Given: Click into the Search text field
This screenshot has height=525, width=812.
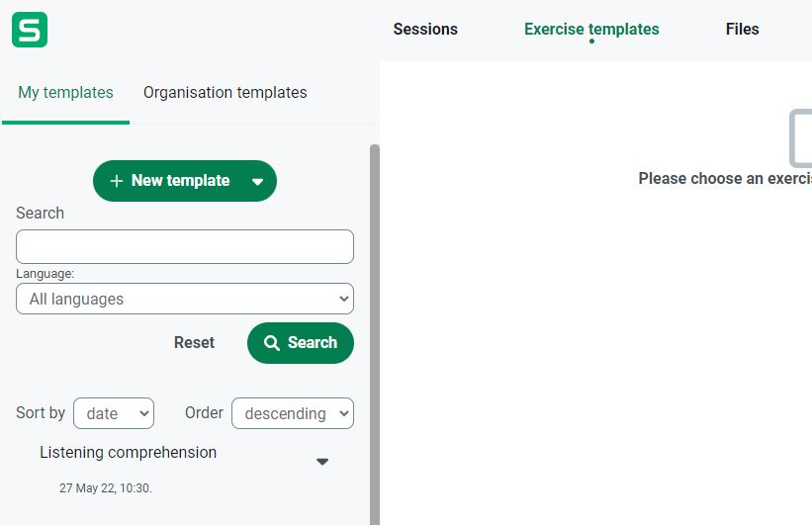Looking at the screenshot, I should pyautogui.click(x=185, y=247).
